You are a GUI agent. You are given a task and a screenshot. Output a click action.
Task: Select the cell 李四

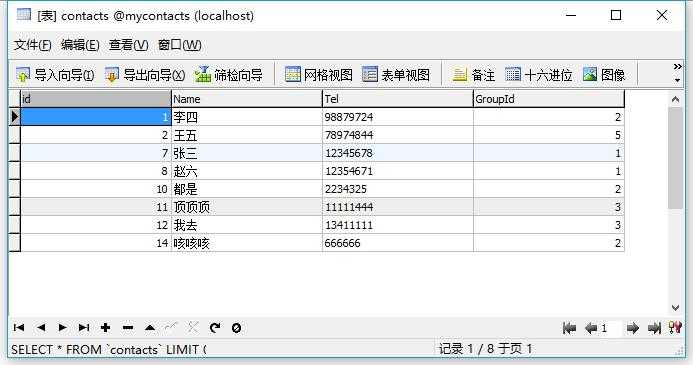pos(247,117)
